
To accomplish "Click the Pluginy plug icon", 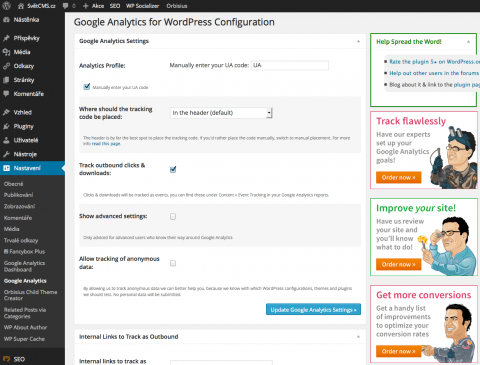I will tap(6, 126).
